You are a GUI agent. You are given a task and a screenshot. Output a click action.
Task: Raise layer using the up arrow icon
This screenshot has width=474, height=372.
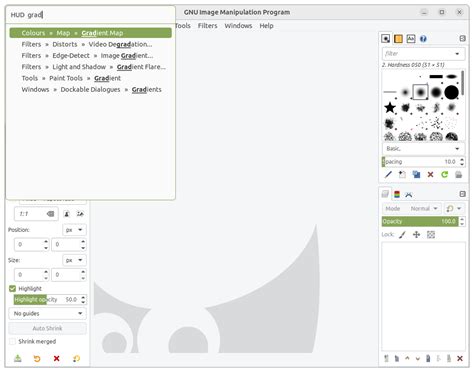point(407,359)
